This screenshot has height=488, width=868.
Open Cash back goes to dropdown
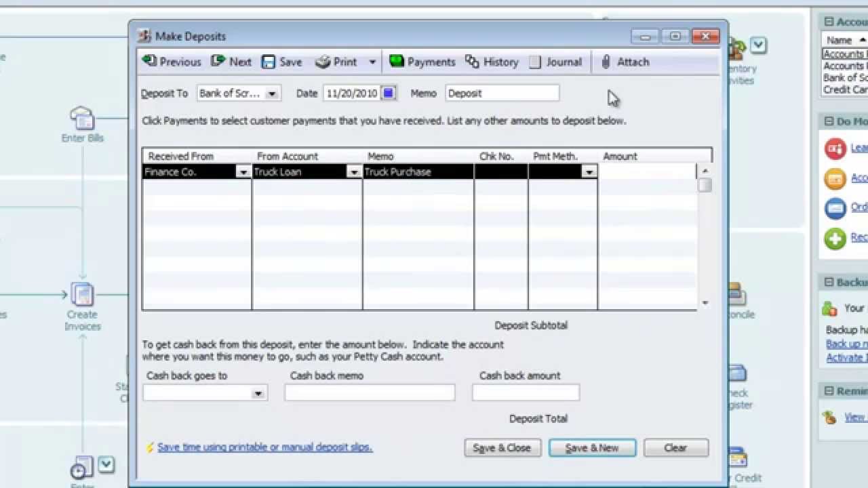point(258,393)
